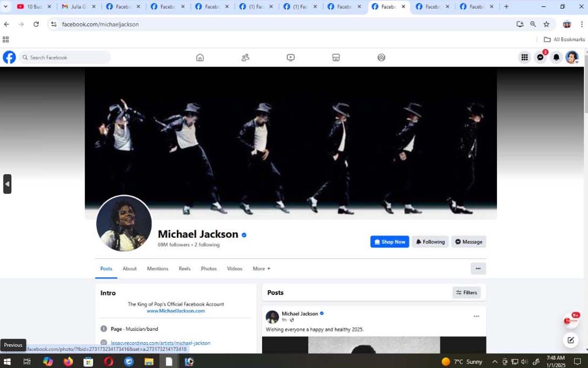Image resolution: width=588 pixels, height=368 pixels.
Task: Open the Facebook menu grid icon
Action: 524,57
